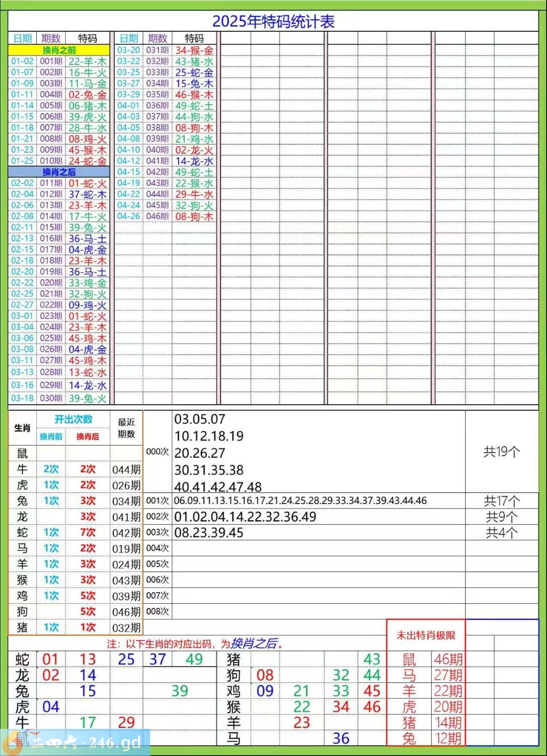Click the blue 换肖之后 section header bar
This screenshot has height=756, width=547.
pos(59,172)
